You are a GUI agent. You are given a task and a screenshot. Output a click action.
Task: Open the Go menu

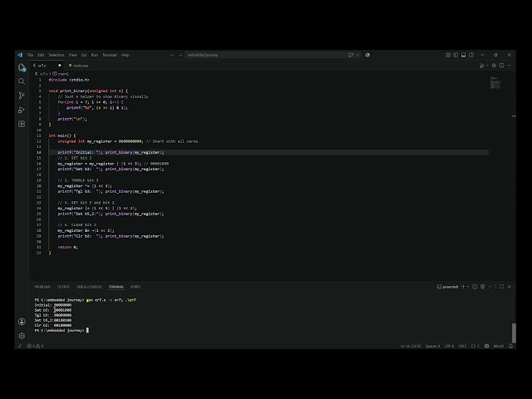pyautogui.click(x=84, y=55)
